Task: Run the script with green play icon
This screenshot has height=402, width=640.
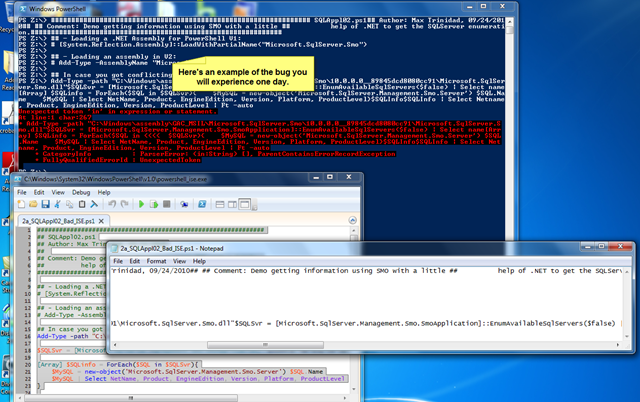Action: [141, 204]
